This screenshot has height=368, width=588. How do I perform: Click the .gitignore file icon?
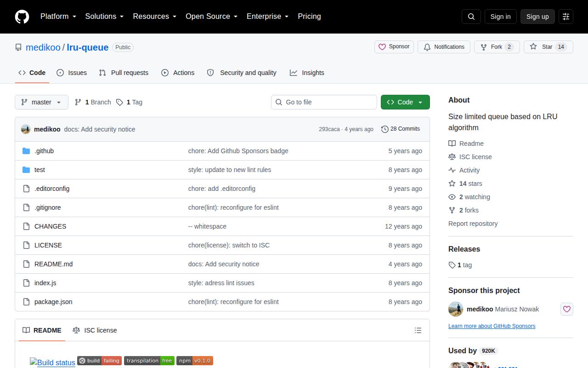pos(26,207)
